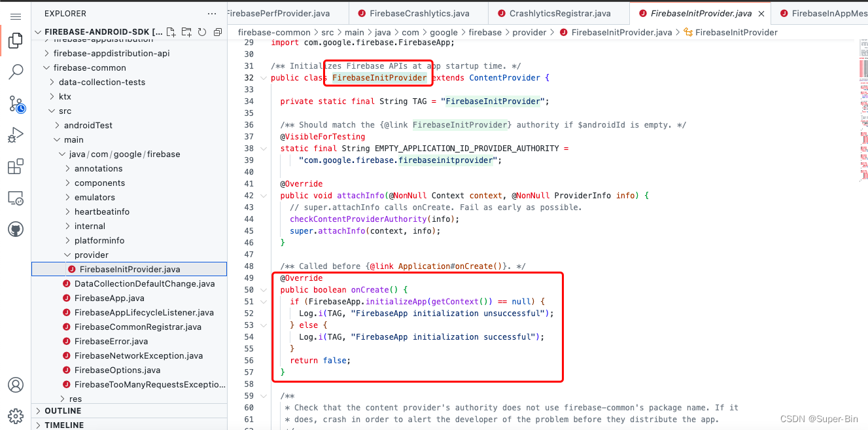
Task: Open FirebaseNetworkException.java from the tree
Action: tap(129, 355)
